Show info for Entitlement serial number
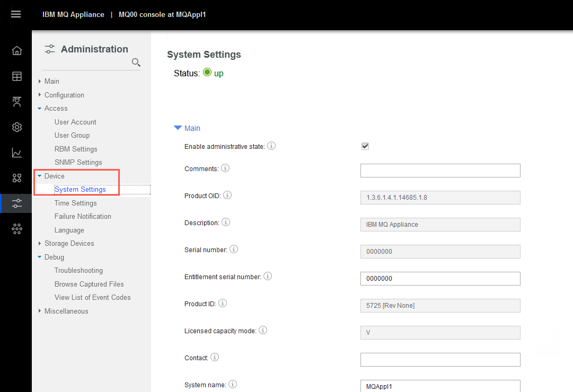The image size is (573, 392). tap(268, 276)
